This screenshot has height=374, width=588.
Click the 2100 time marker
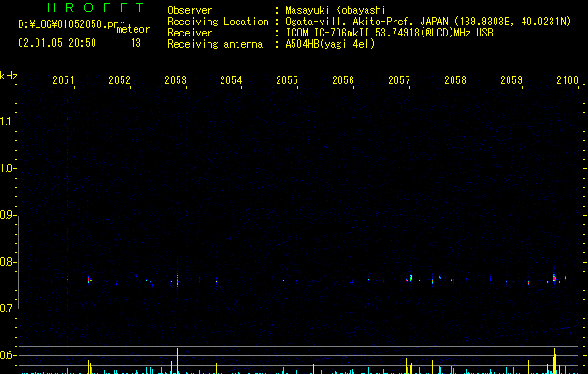pos(567,80)
